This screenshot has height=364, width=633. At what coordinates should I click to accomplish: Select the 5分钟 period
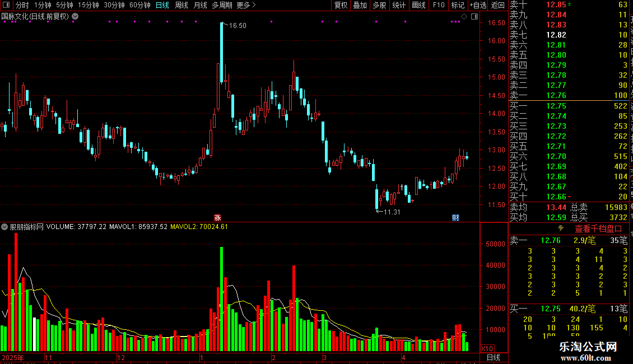coord(64,5)
